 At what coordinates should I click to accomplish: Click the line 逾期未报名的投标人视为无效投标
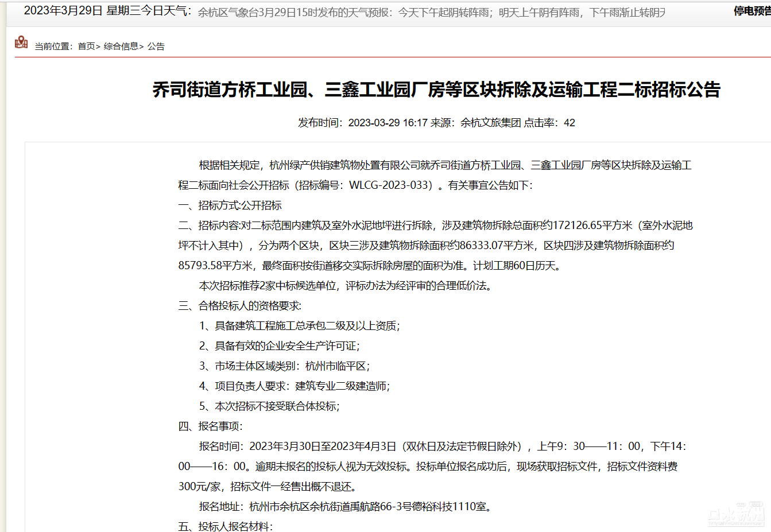point(428,467)
